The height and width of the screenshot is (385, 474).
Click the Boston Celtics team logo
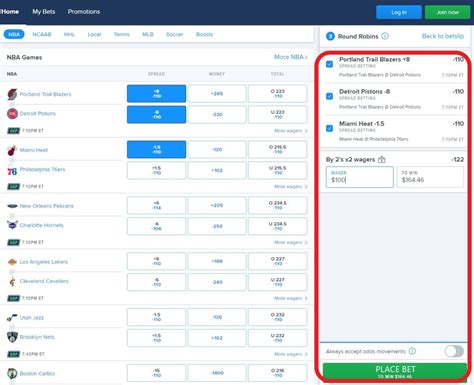12,373
